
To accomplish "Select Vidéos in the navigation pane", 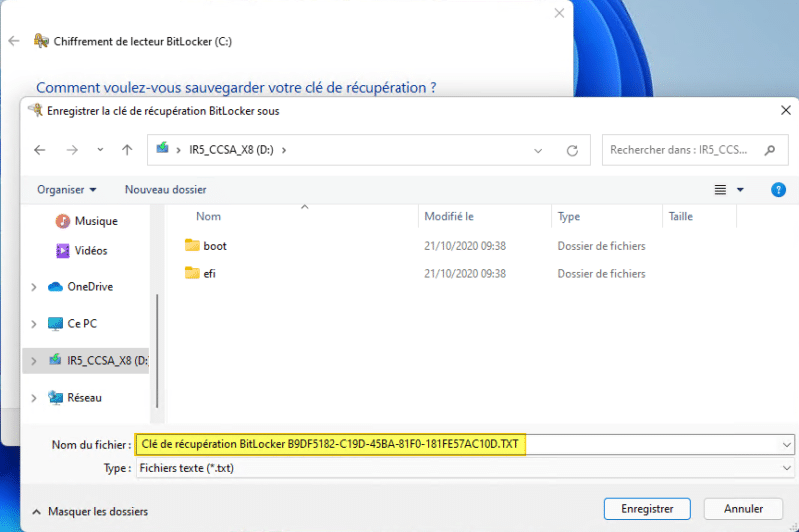I will click(91, 251).
